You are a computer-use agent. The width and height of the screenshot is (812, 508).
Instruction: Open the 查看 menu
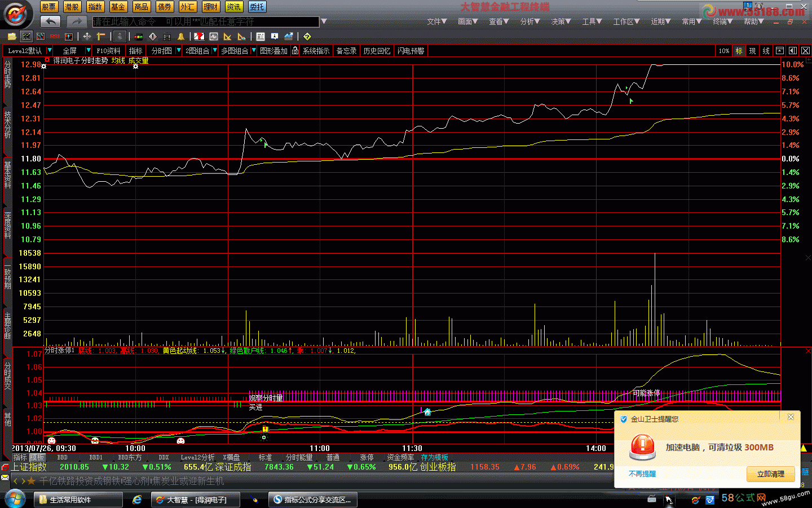[499, 21]
